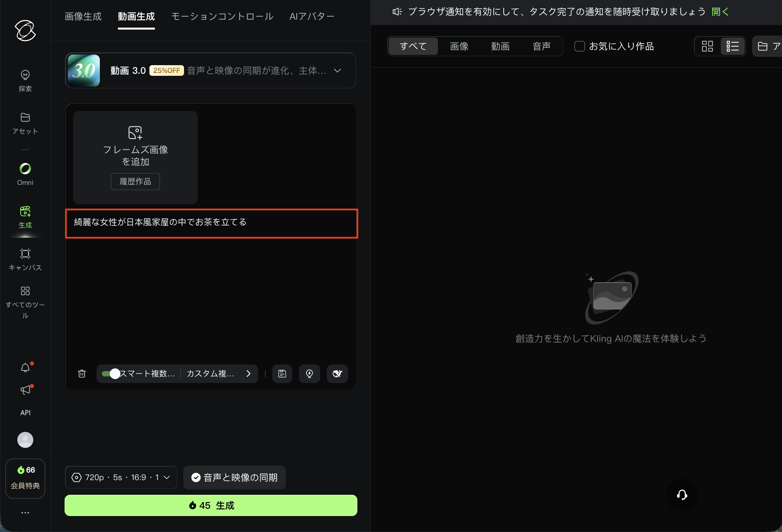Switch to list view layout icon

pos(732,46)
